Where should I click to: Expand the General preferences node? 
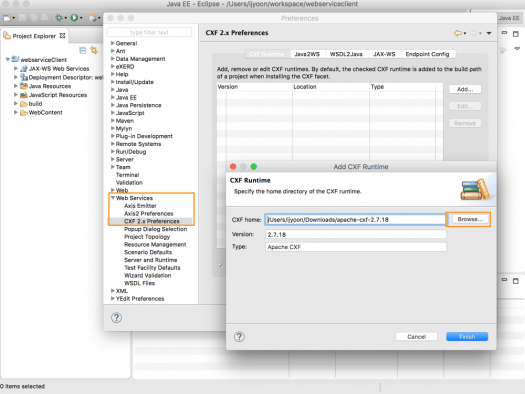pyautogui.click(x=113, y=43)
